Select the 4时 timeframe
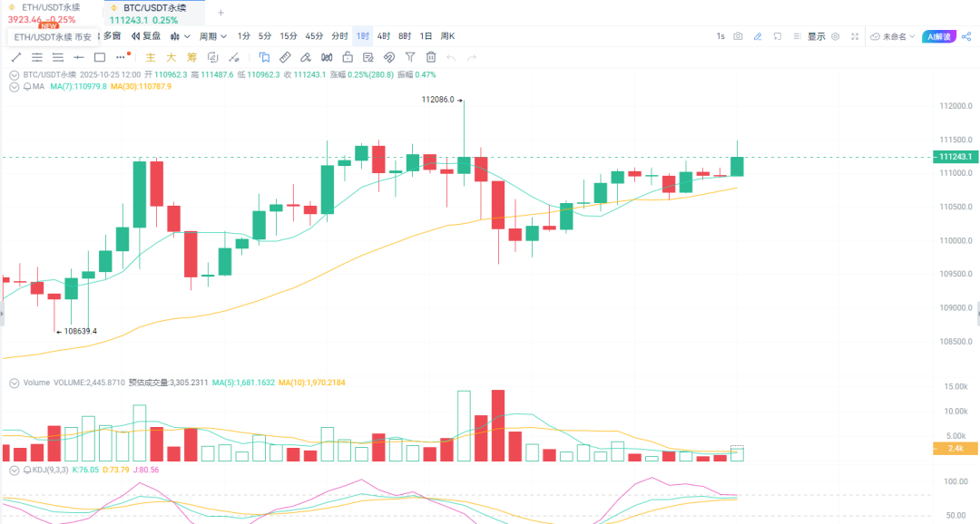980x524 pixels. (384, 36)
